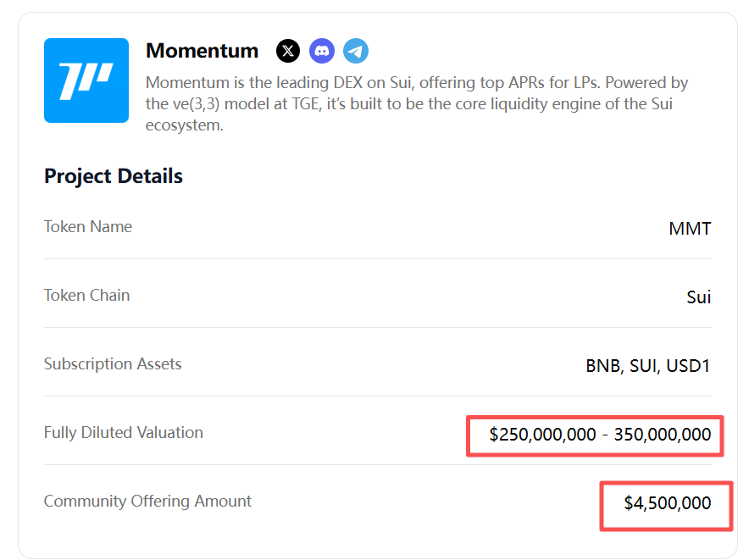The height and width of the screenshot is (560, 749).
Task: Click the Subscription Assets label
Action: (x=113, y=363)
